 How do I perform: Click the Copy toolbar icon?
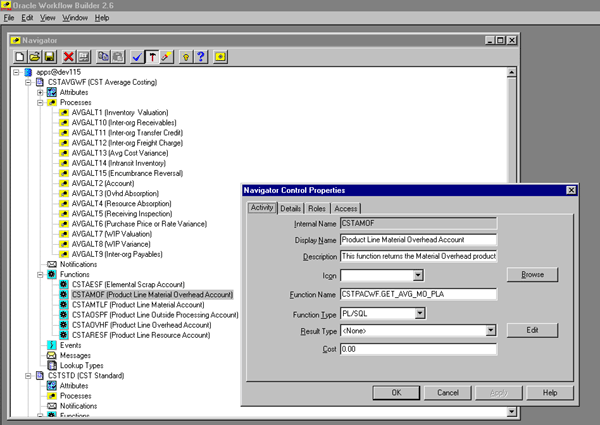(103, 57)
